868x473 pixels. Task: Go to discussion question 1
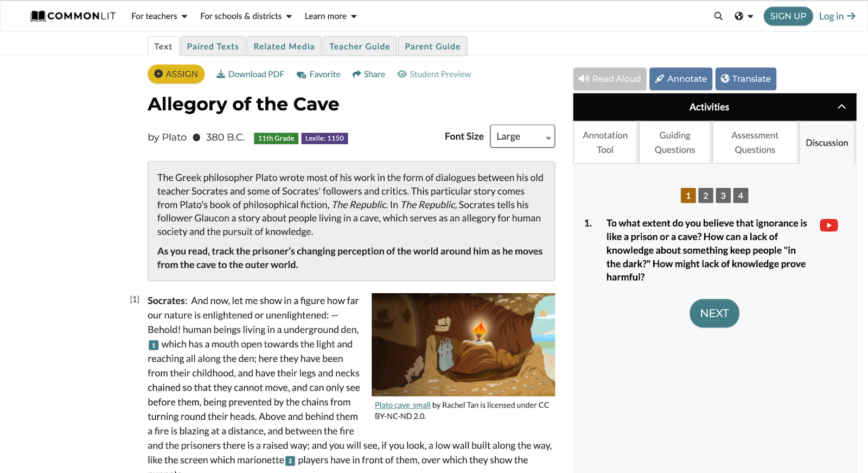688,195
